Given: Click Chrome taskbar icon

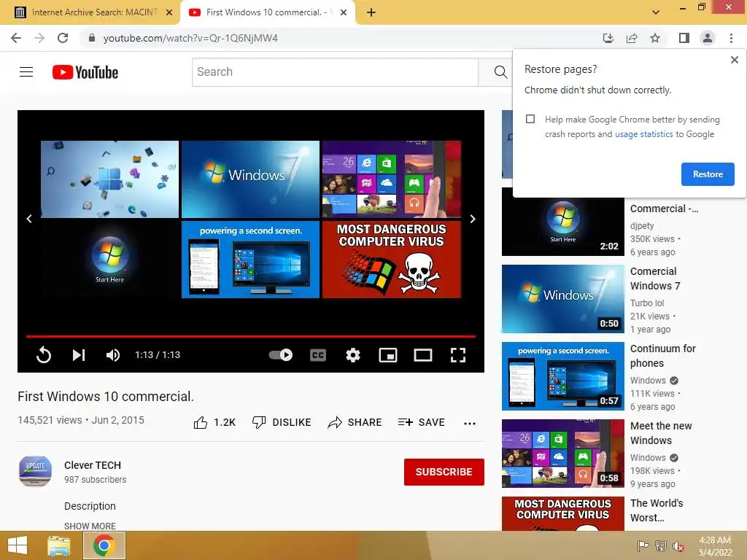Looking at the screenshot, I should [x=104, y=545].
